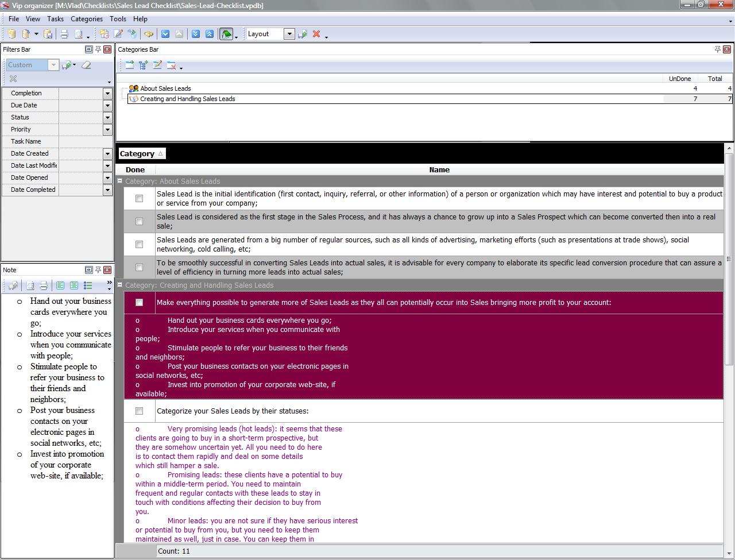Check Done box for 'Sales Lead is the initial identification'

click(x=139, y=198)
